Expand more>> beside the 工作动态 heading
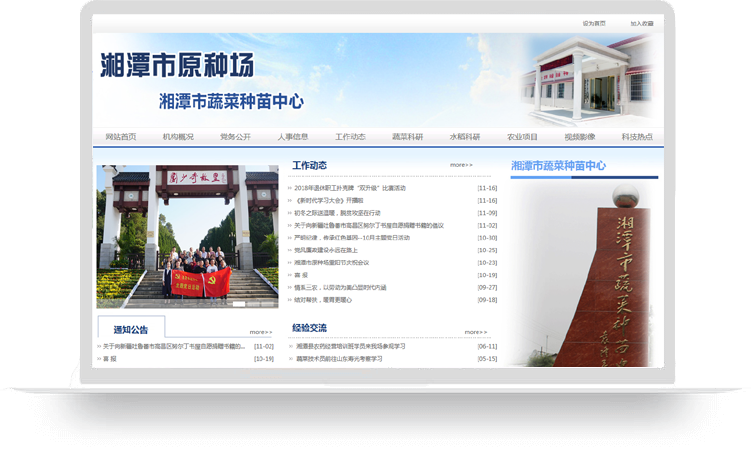 point(461,165)
